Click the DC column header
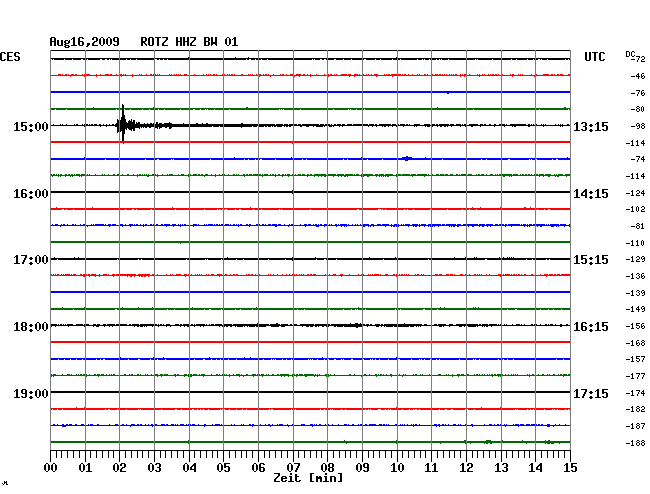 point(630,54)
